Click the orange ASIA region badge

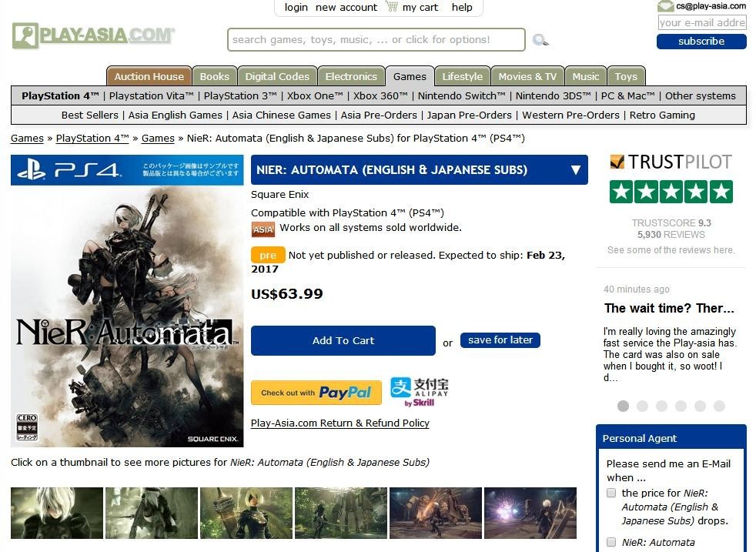click(263, 229)
